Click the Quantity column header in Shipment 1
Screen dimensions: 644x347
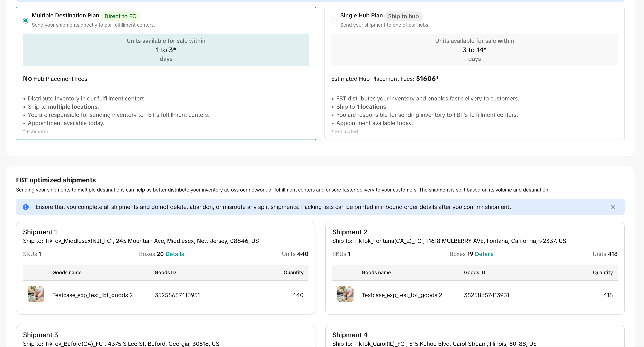pyautogui.click(x=293, y=273)
